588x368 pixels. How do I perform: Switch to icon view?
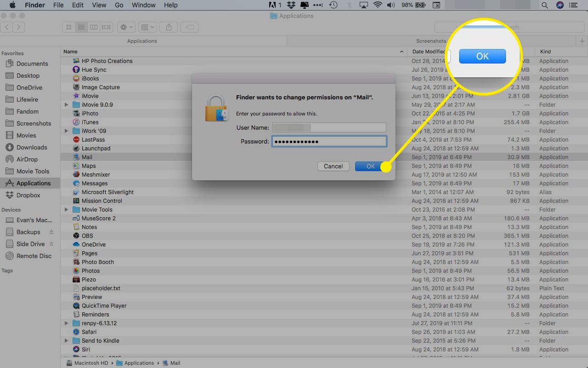tap(69, 27)
